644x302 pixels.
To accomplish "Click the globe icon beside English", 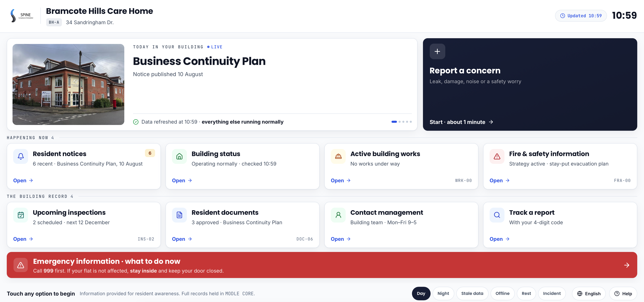I will tap(580, 294).
